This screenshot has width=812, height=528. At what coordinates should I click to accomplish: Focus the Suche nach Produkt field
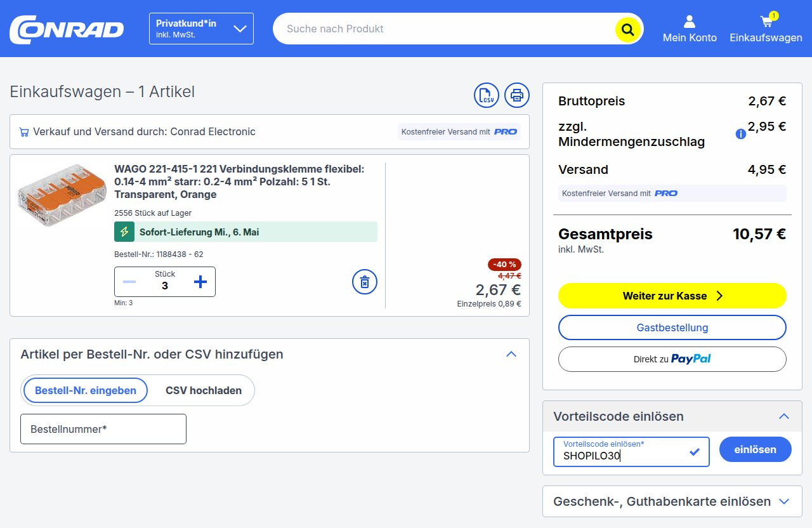[444, 29]
